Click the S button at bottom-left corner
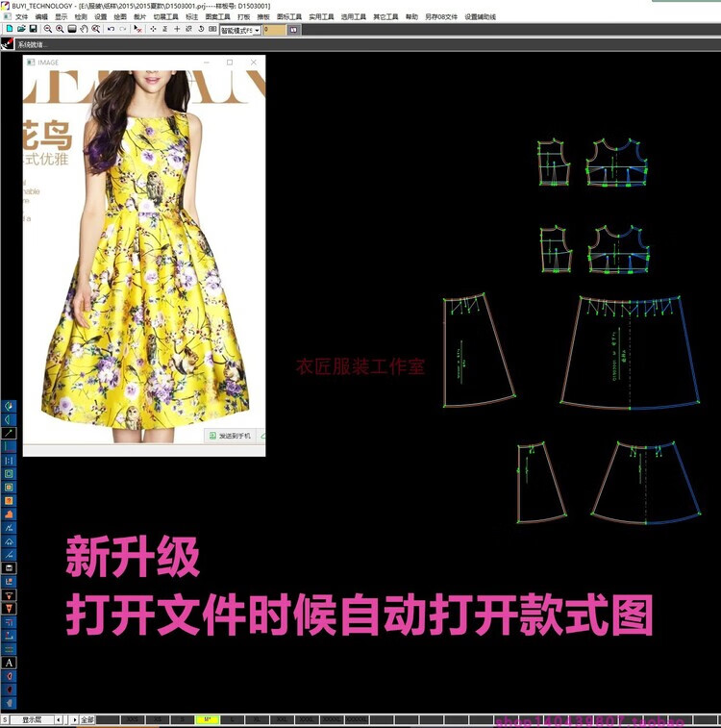This screenshot has width=721, height=728. tap(5, 719)
